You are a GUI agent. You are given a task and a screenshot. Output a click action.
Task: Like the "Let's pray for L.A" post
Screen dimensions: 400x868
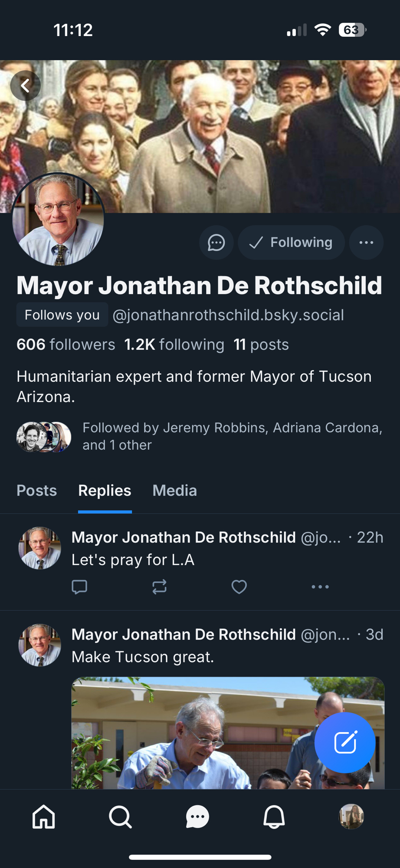(239, 587)
